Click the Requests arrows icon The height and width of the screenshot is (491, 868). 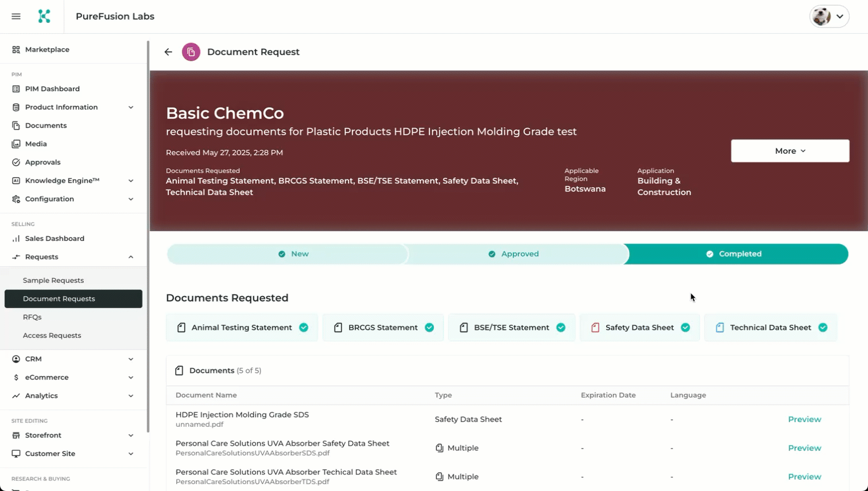click(16, 257)
